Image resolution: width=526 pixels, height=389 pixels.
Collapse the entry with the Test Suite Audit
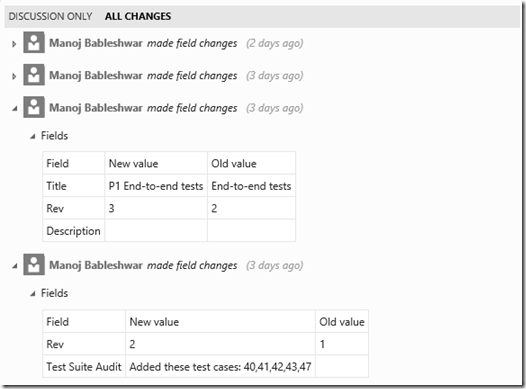point(15,266)
